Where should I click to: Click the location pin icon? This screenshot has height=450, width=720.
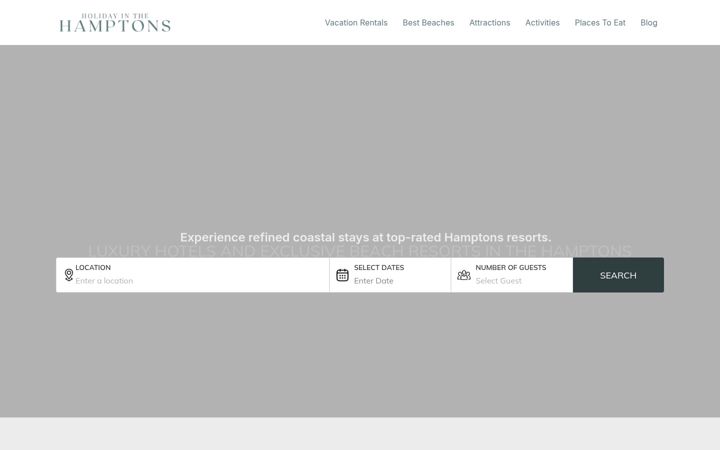click(68, 275)
